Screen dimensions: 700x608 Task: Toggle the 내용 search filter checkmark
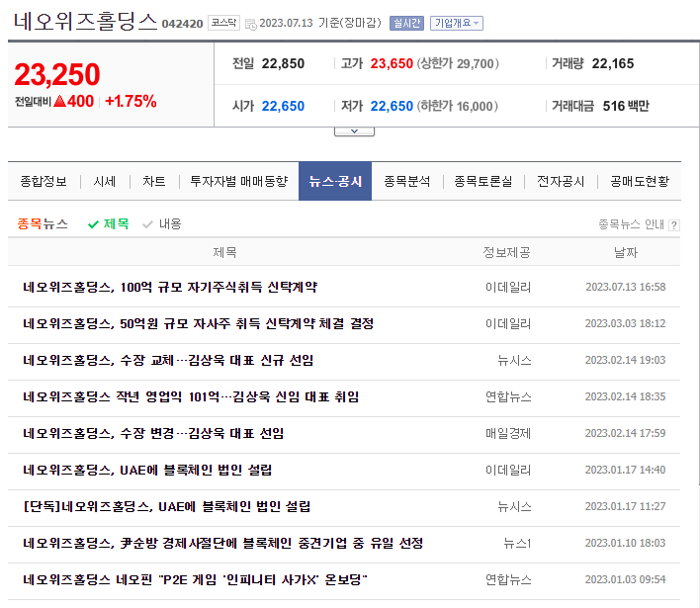[x=147, y=224]
